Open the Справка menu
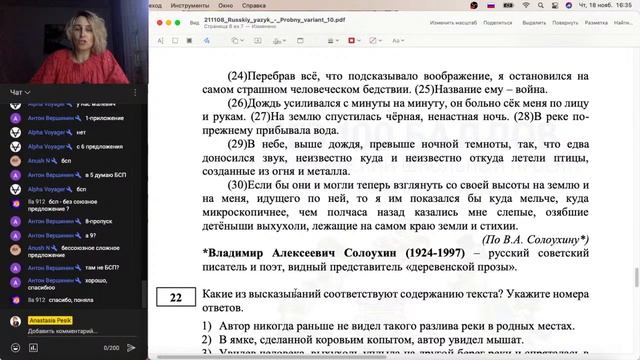640x360 pixels. (253, 6)
